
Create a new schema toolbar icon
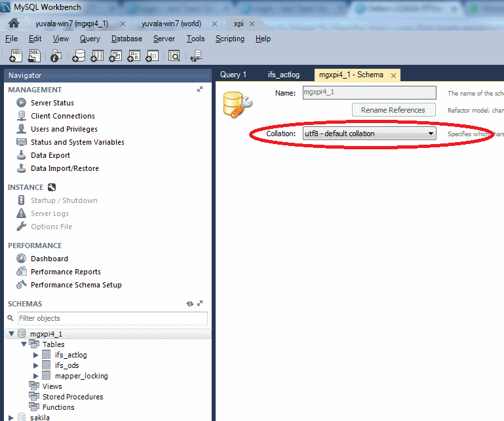(79, 56)
